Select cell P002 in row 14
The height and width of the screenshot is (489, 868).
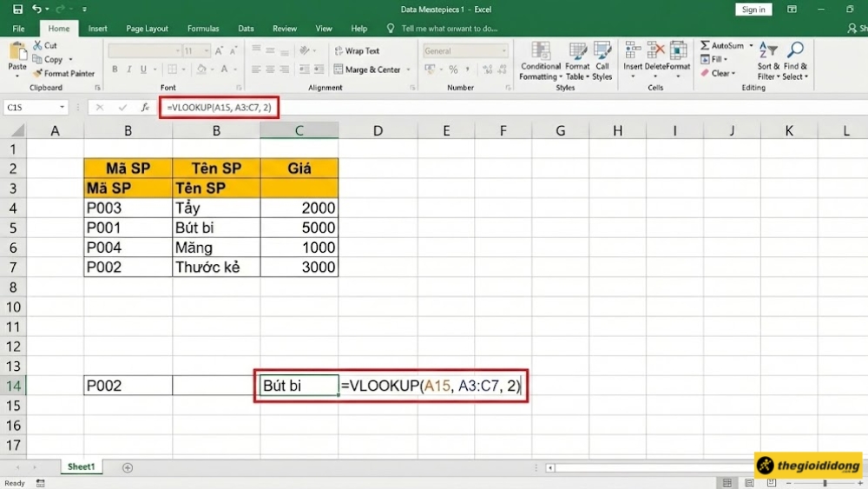(128, 386)
